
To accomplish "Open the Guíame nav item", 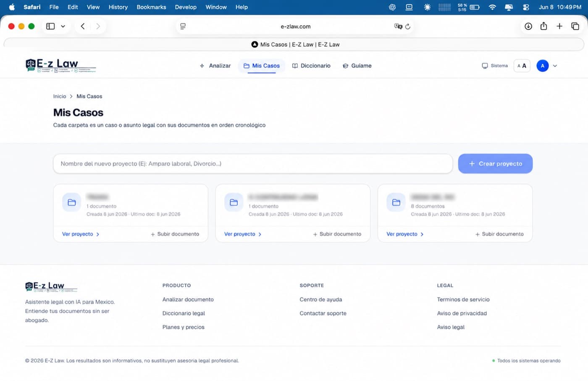I will tap(357, 66).
